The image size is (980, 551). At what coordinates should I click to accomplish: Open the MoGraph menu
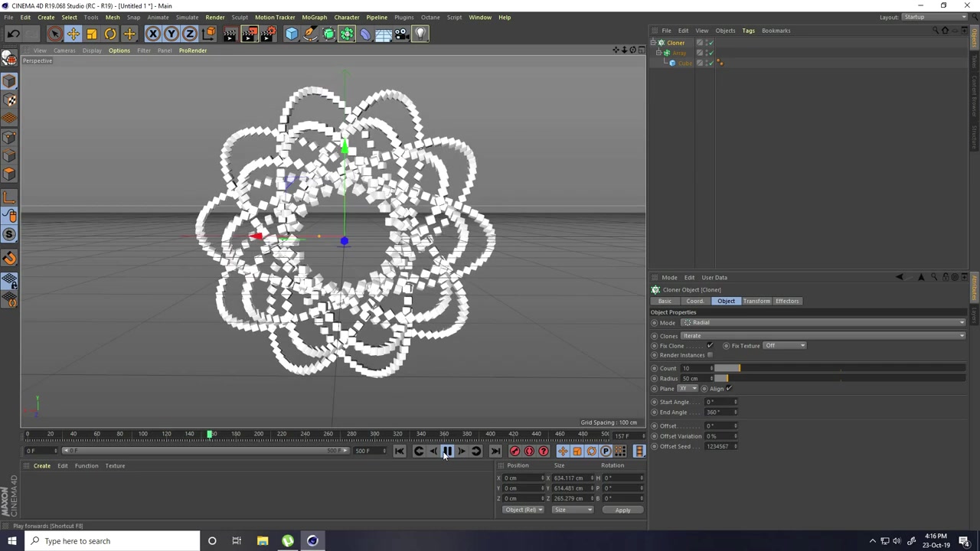(314, 17)
